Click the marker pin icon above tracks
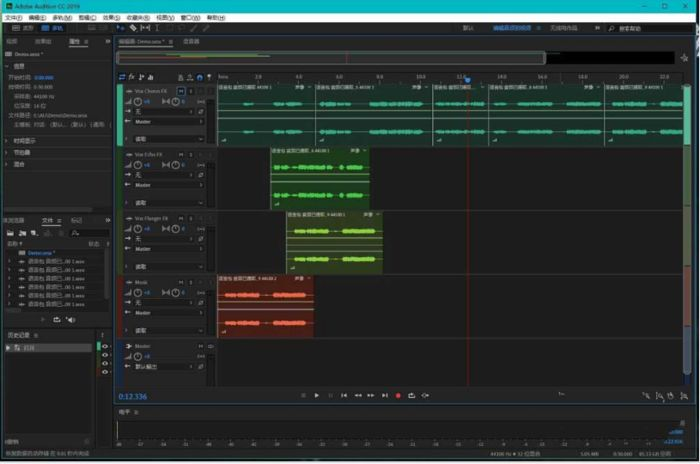 [209, 78]
